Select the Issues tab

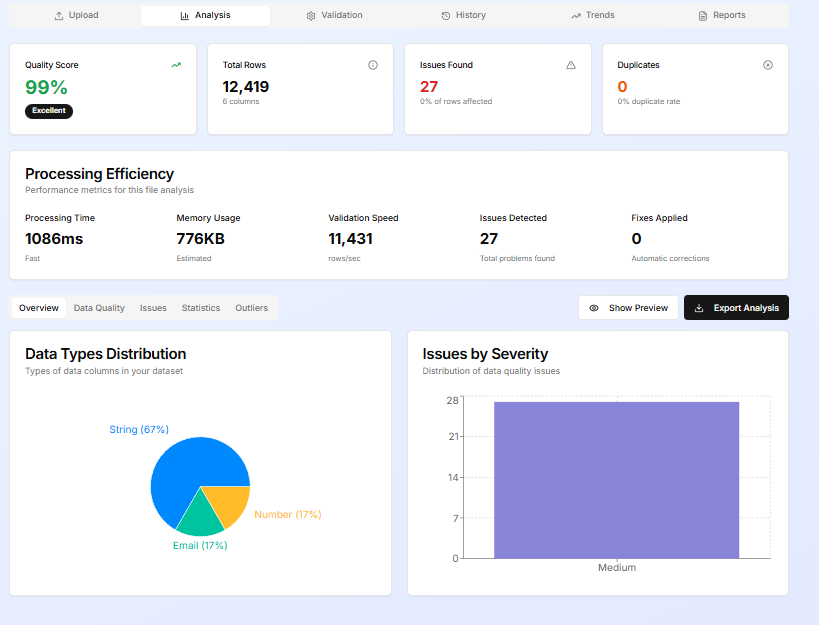click(152, 308)
